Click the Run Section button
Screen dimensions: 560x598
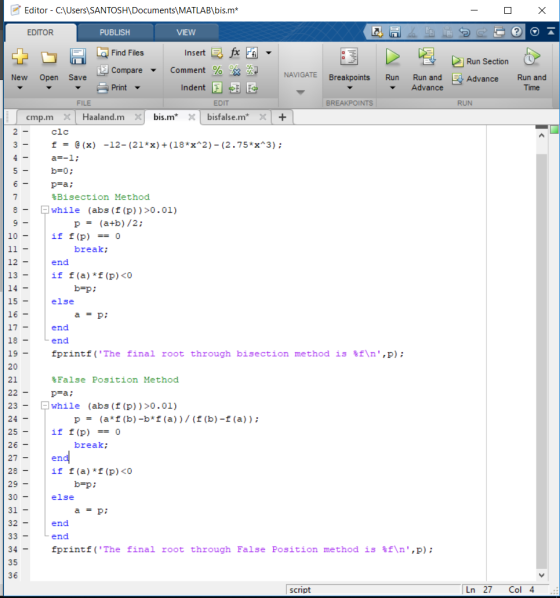[480, 61]
